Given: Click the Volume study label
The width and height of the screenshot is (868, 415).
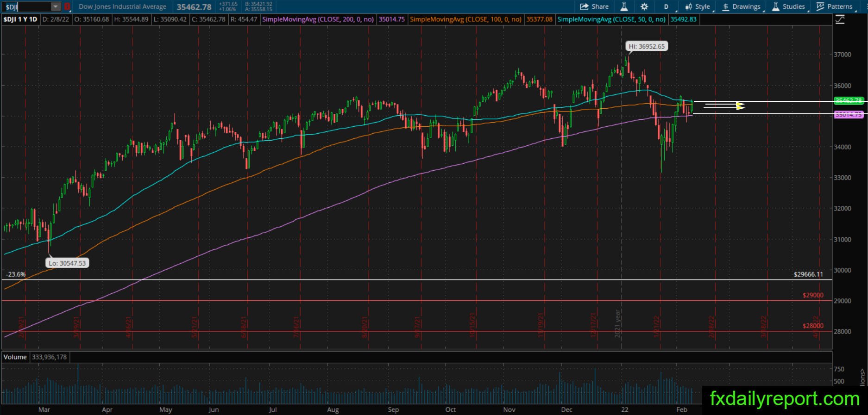Looking at the screenshot, I should (15, 357).
